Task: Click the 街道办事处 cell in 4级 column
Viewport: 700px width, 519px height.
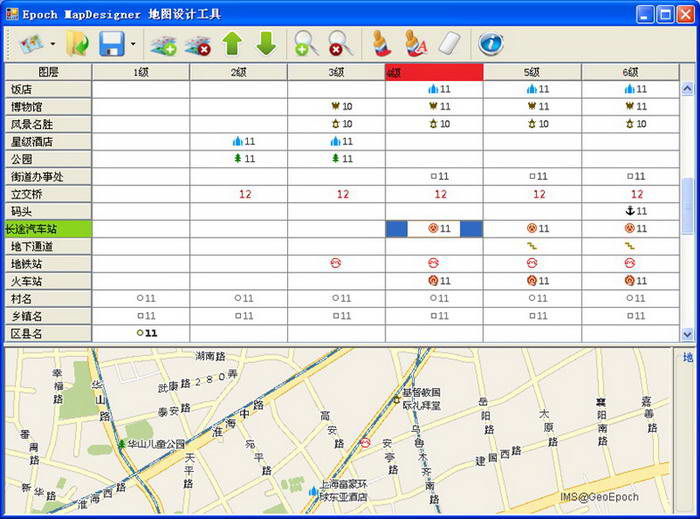Action: click(x=434, y=177)
